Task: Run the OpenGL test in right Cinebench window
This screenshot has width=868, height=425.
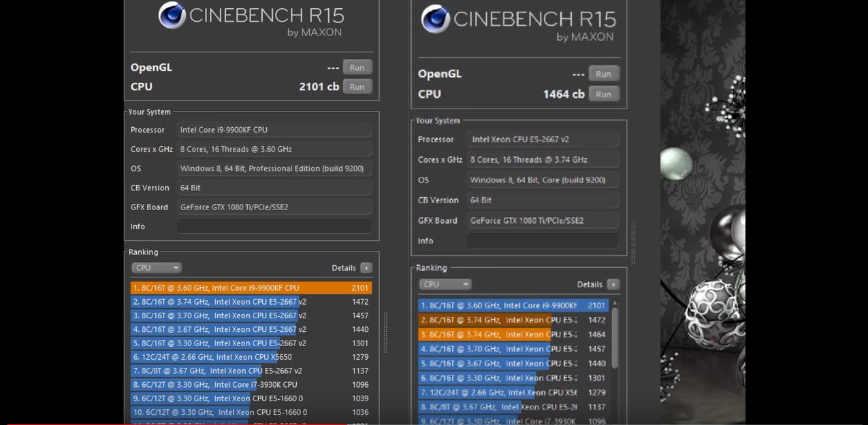Action: (604, 74)
